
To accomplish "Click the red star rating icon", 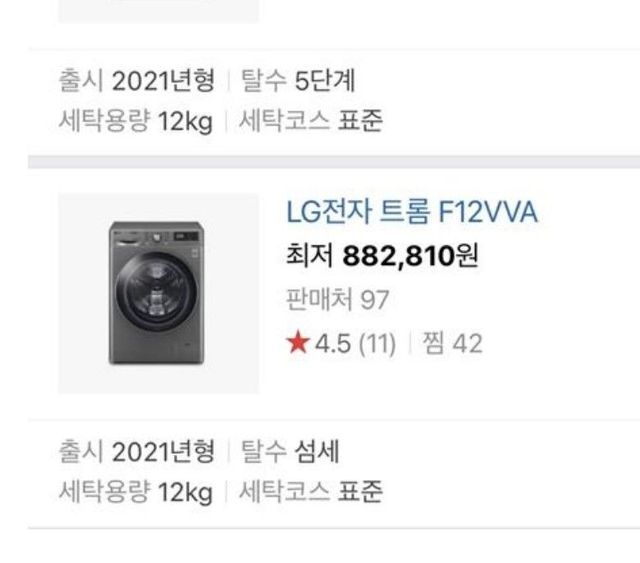I will click(298, 343).
